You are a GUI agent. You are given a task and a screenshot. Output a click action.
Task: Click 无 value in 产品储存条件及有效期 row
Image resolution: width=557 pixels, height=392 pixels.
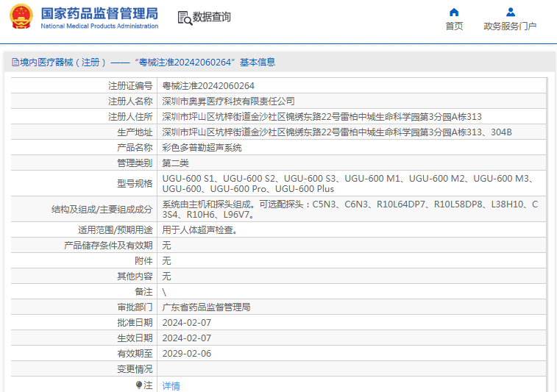[166, 246]
